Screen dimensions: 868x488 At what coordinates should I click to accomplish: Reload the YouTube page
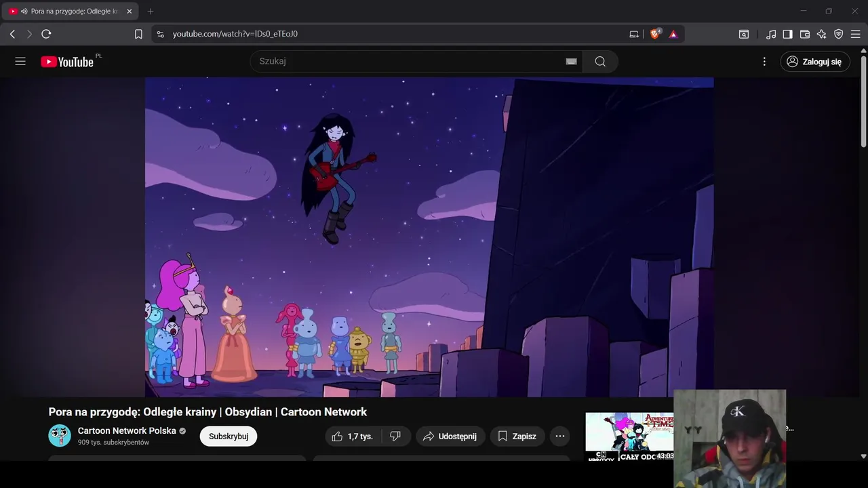(x=46, y=34)
